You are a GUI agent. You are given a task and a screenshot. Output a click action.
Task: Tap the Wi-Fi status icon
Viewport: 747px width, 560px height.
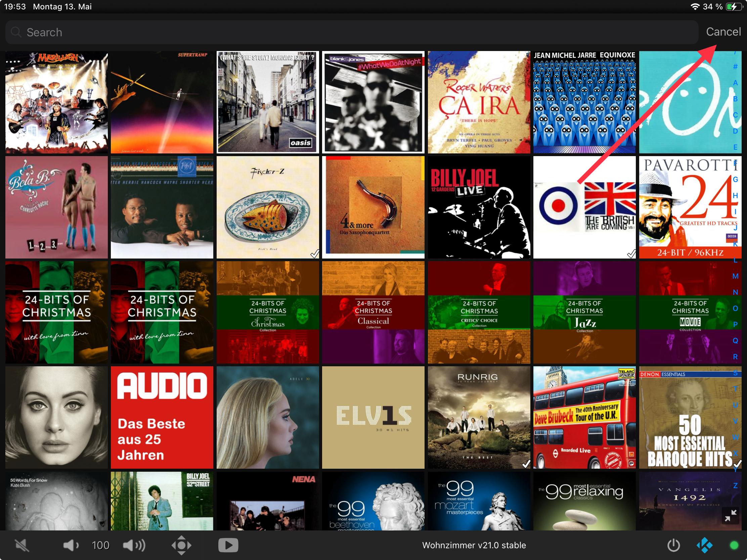[x=695, y=7]
